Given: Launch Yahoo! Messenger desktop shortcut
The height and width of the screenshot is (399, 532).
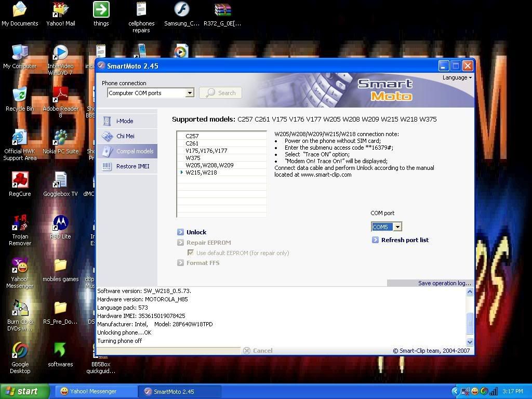Looking at the screenshot, I should [20, 273].
